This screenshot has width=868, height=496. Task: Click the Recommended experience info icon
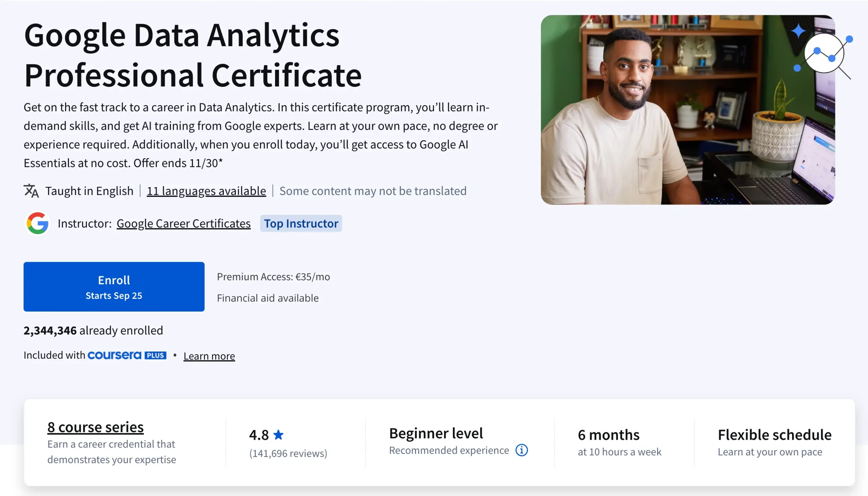point(521,450)
